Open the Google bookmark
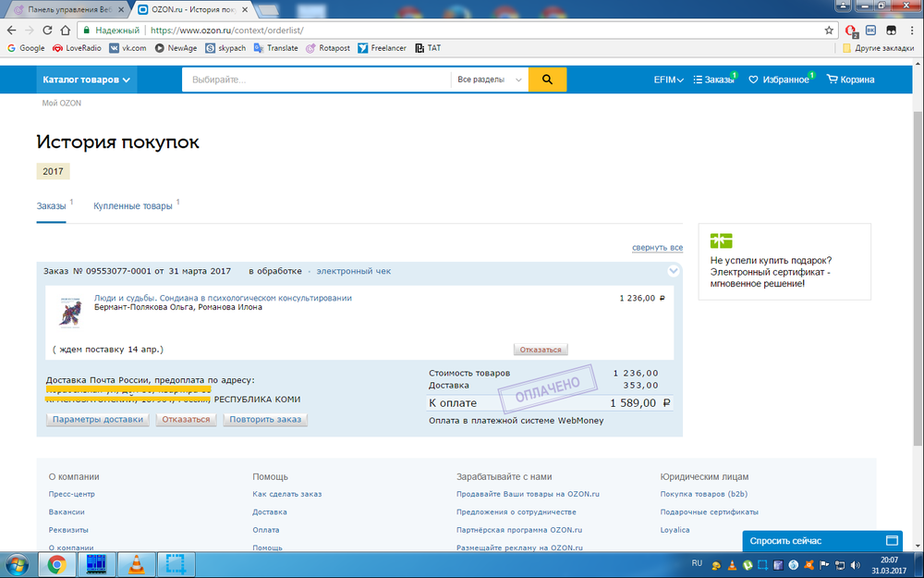 (x=26, y=48)
